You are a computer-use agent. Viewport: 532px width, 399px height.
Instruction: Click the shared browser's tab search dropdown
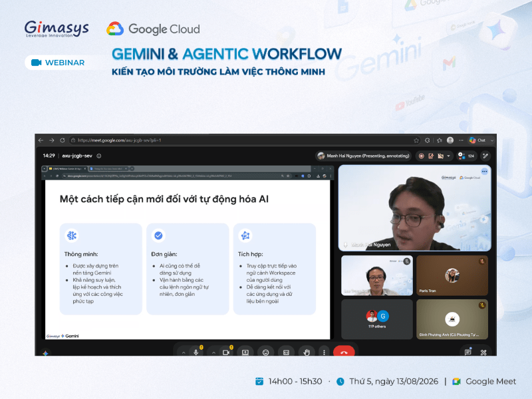(44, 169)
